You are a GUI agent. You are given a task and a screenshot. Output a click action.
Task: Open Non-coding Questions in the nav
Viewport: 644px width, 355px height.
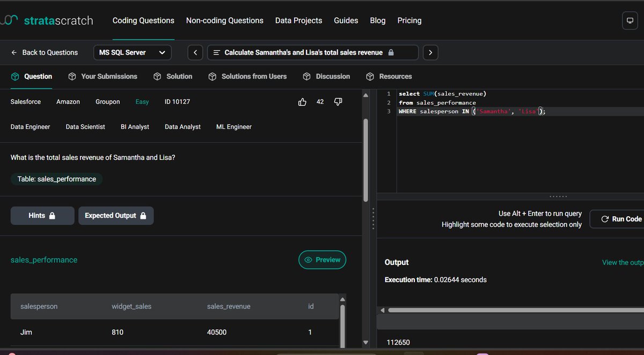tap(225, 20)
